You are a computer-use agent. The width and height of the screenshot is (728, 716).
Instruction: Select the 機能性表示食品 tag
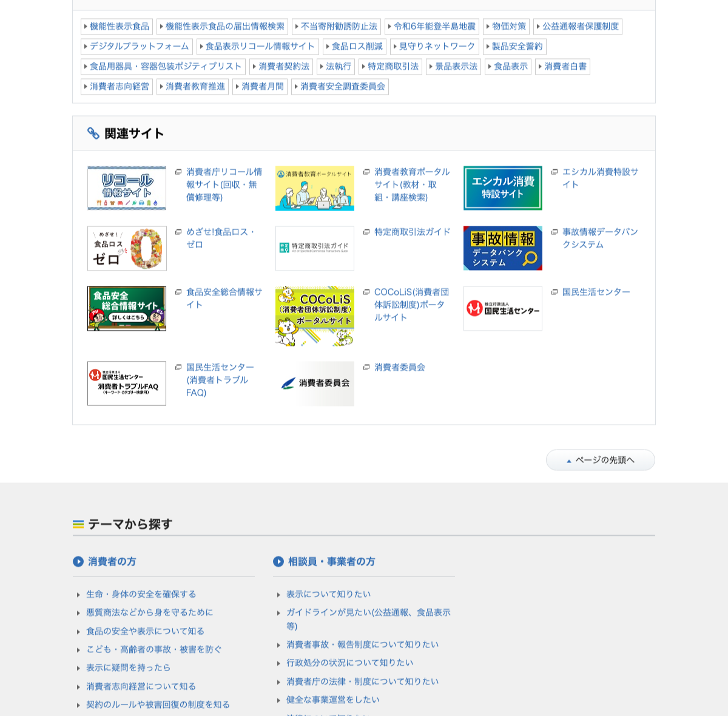[x=117, y=27]
